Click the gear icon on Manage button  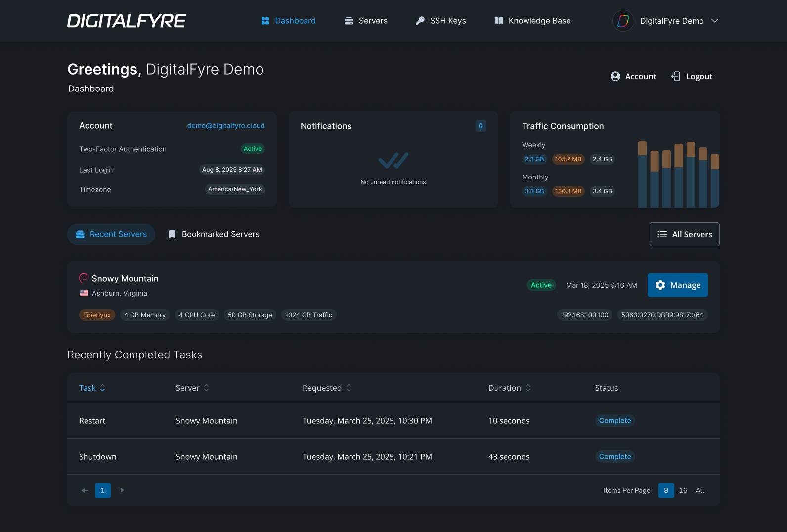tap(660, 285)
